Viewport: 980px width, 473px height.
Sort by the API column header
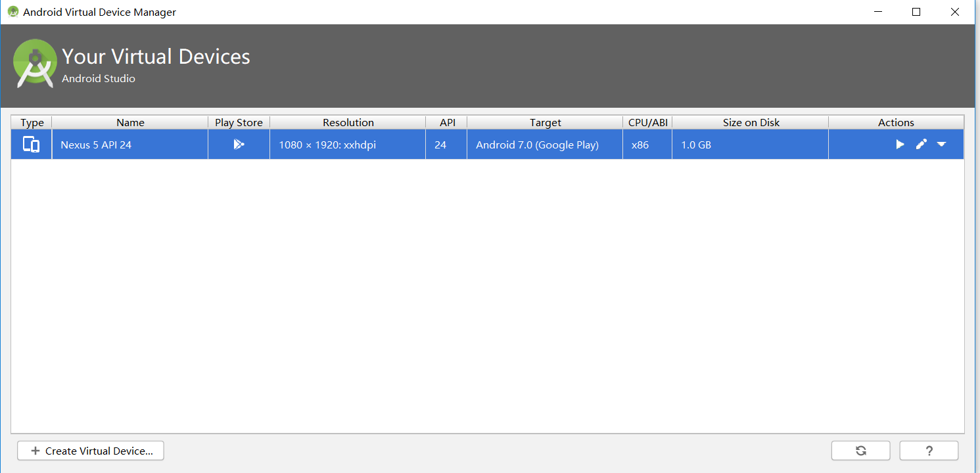click(447, 122)
